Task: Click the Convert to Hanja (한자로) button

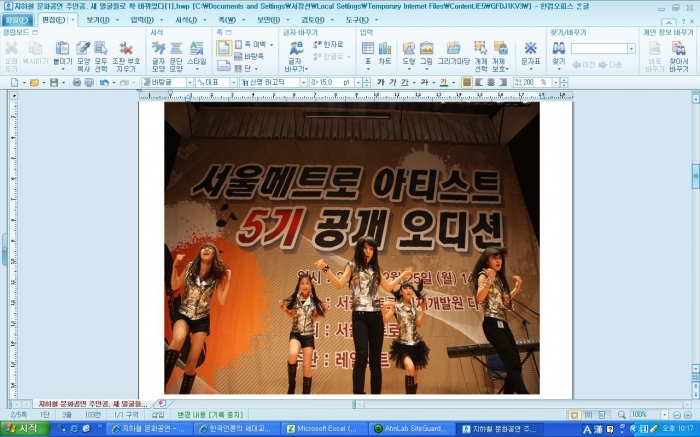Action: click(x=328, y=44)
